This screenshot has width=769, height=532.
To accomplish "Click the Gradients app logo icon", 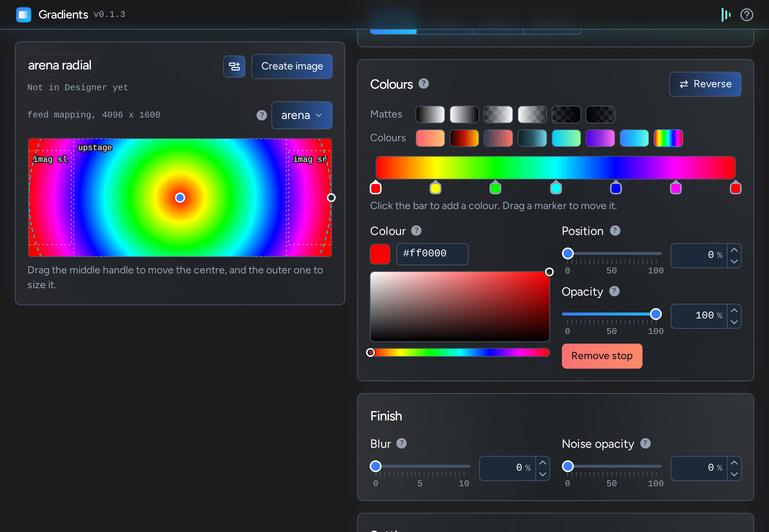I will pyautogui.click(x=24, y=15).
